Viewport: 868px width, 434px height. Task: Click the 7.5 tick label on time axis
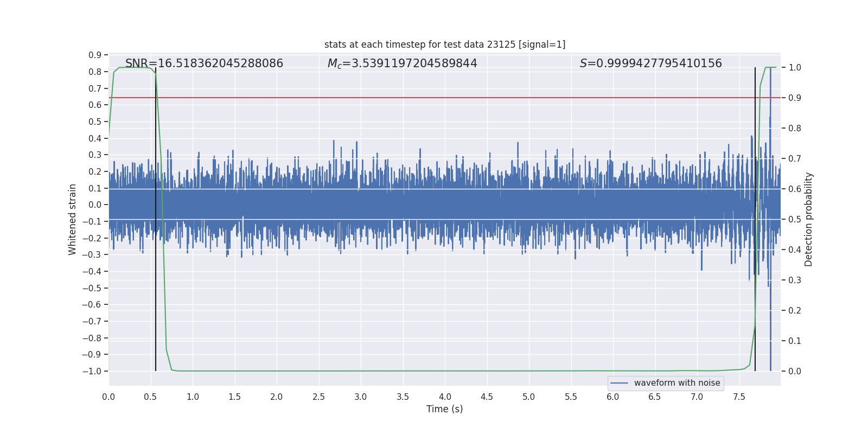click(x=739, y=397)
